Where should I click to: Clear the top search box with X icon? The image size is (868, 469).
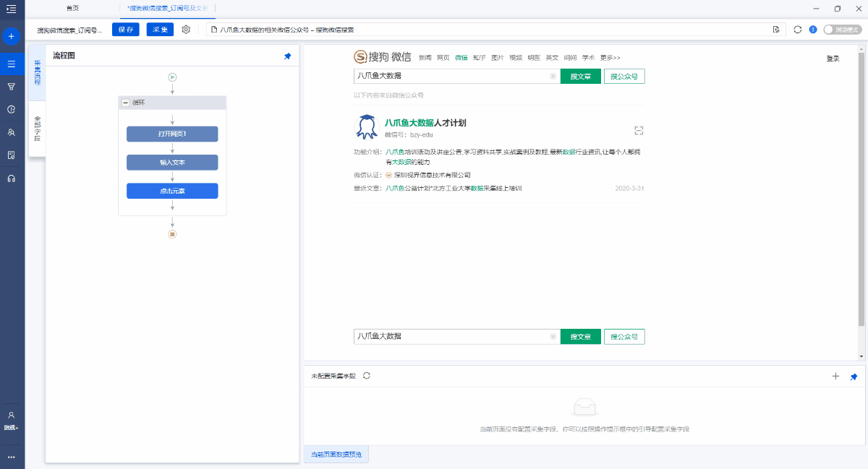[553, 76]
